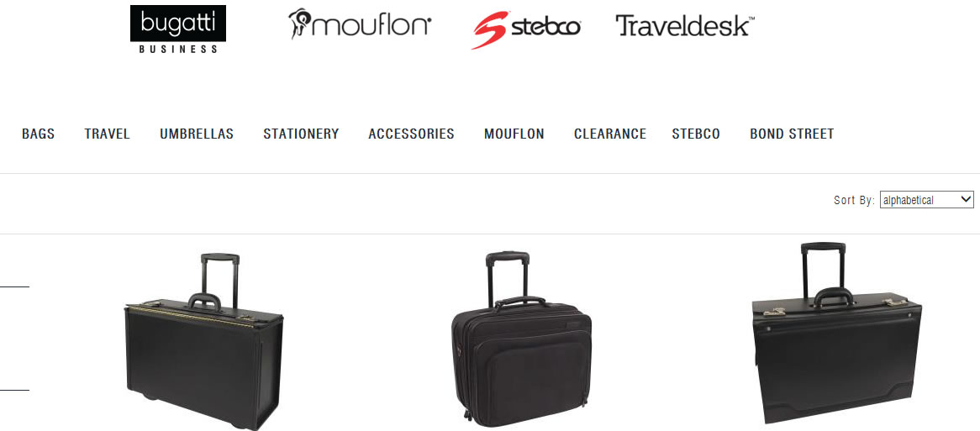The height and width of the screenshot is (431, 980).
Task: Open the Sort By alphabetical dropdown
Action: pos(926,200)
